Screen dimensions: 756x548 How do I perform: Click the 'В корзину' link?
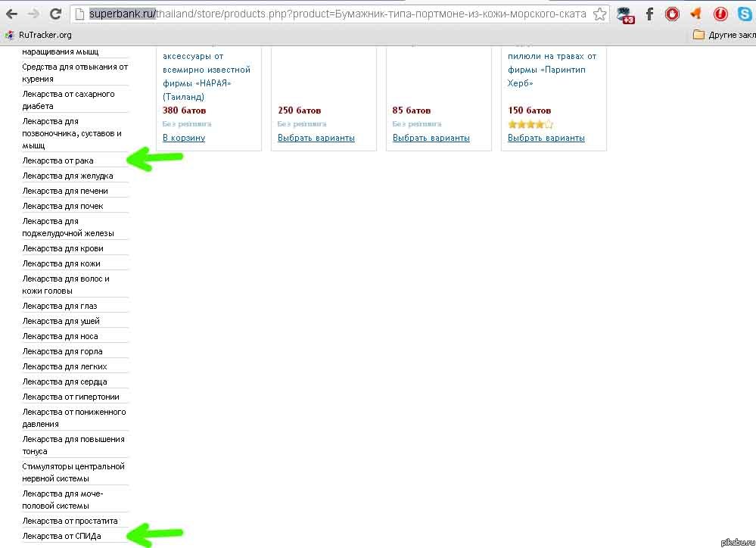(x=184, y=138)
